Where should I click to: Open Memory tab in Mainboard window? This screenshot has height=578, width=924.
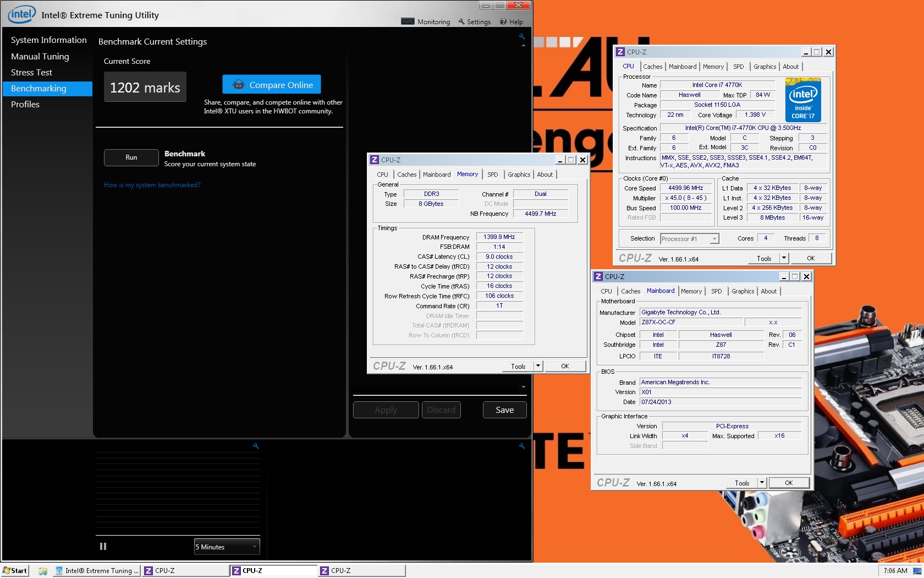691,291
